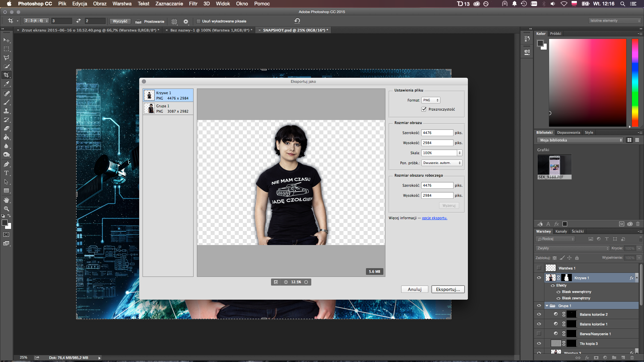
Task: Select the Grupa 1 export asset
Action: point(168,108)
